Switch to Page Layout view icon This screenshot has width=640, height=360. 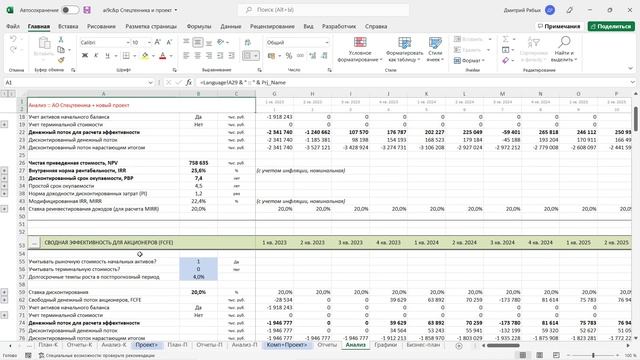point(540,356)
